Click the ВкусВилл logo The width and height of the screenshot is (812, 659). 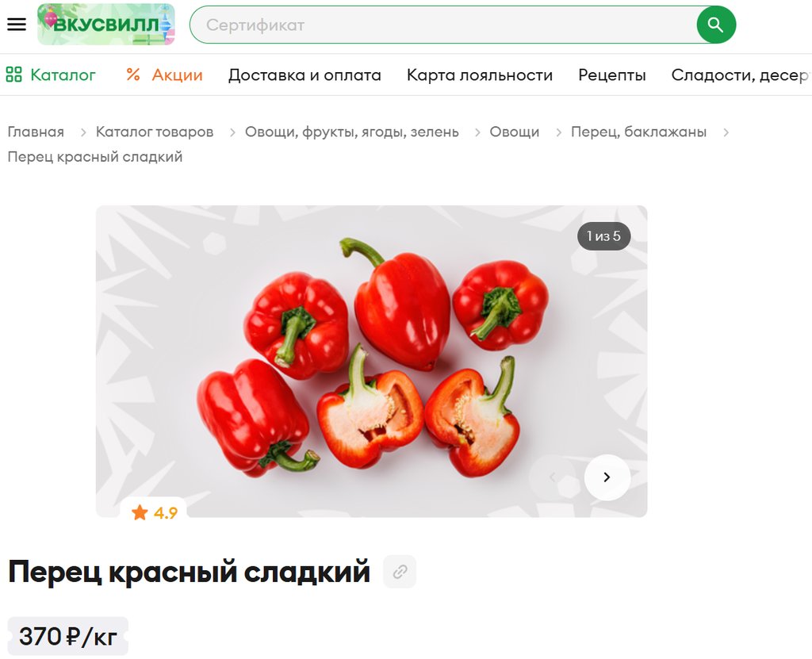106,25
